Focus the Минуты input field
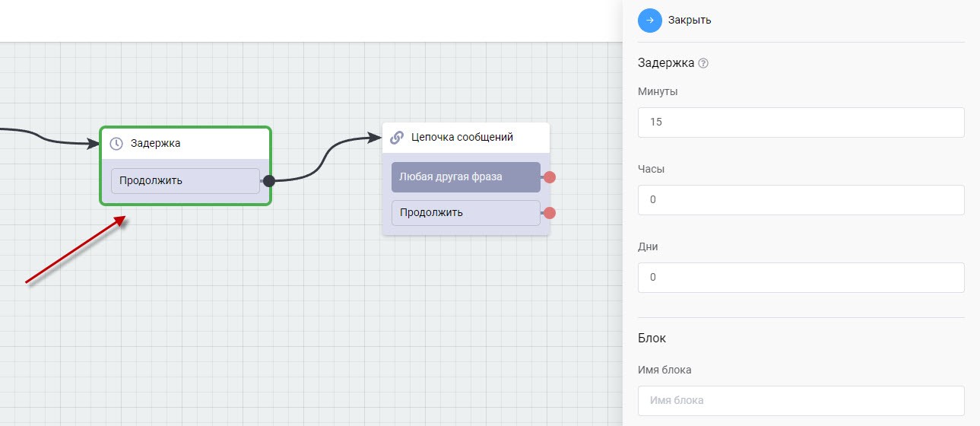Viewport: 980px width, 426px height. pyautogui.click(x=801, y=122)
